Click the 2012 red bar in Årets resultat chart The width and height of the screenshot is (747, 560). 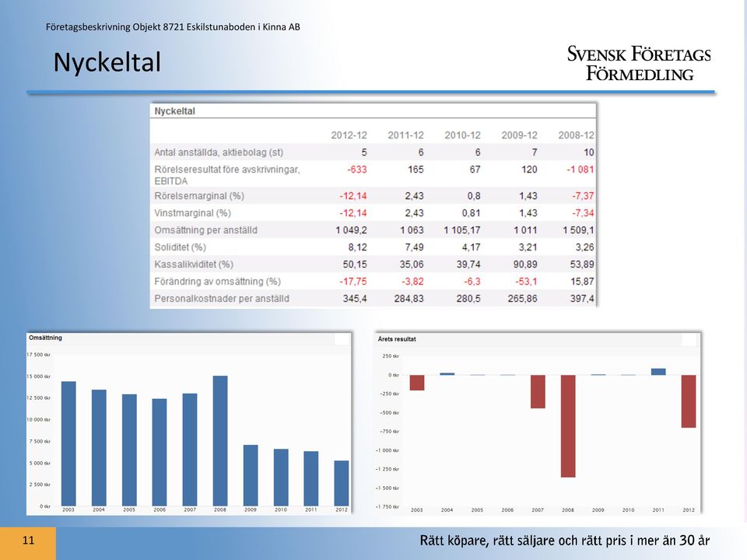click(689, 401)
